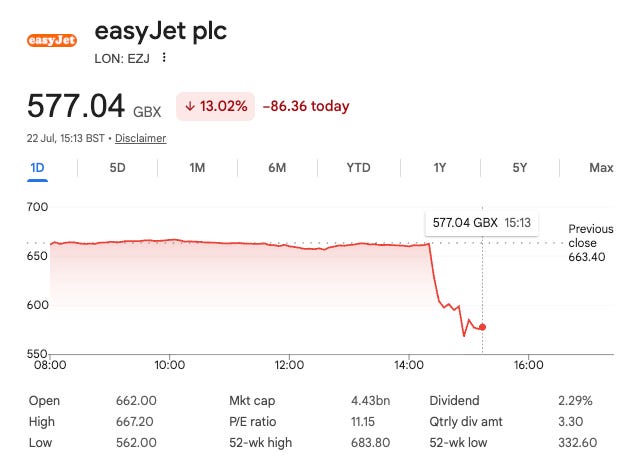This screenshot has height=470, width=620.
Task: Open the three-dot menu beside LON: EZJ
Action: click(164, 58)
